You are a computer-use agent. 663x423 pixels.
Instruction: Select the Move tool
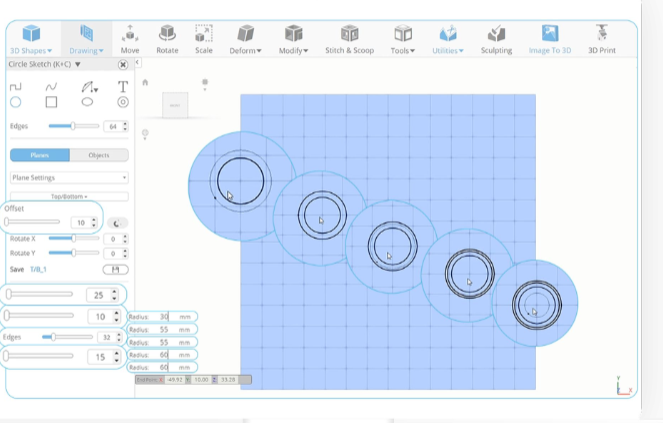click(x=130, y=40)
